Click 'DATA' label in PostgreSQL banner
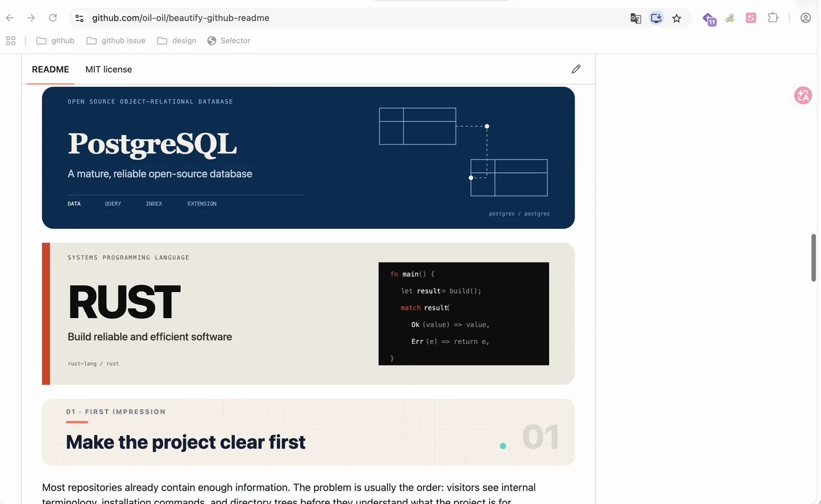The image size is (821, 504). pyautogui.click(x=74, y=204)
